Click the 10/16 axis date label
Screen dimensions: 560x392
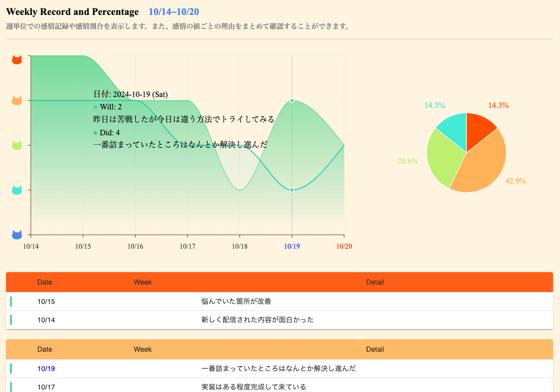click(135, 246)
